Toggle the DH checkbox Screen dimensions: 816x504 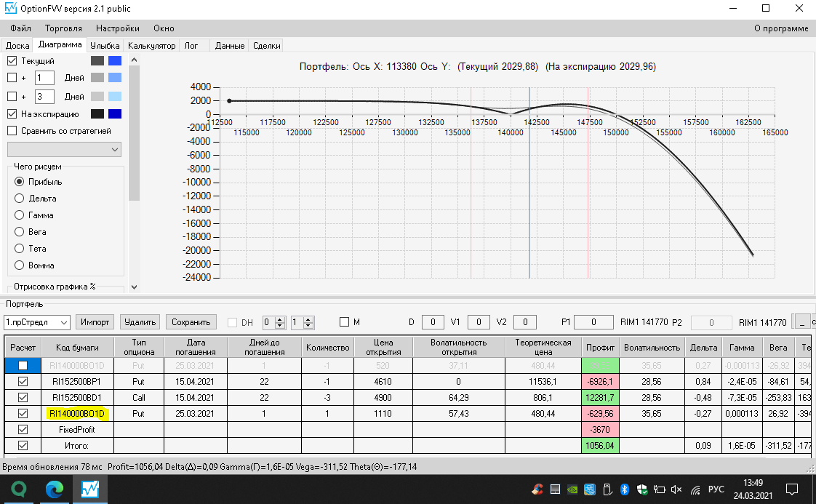click(x=233, y=322)
